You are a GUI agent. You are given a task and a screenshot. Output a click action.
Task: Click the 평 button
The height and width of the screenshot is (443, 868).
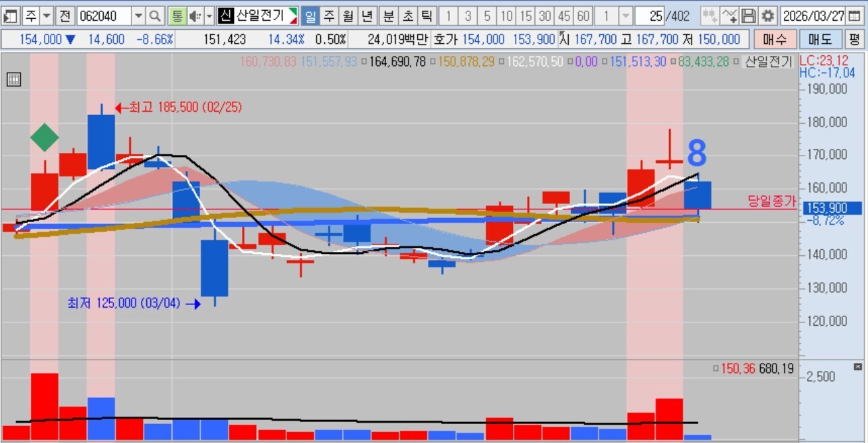[x=854, y=40]
